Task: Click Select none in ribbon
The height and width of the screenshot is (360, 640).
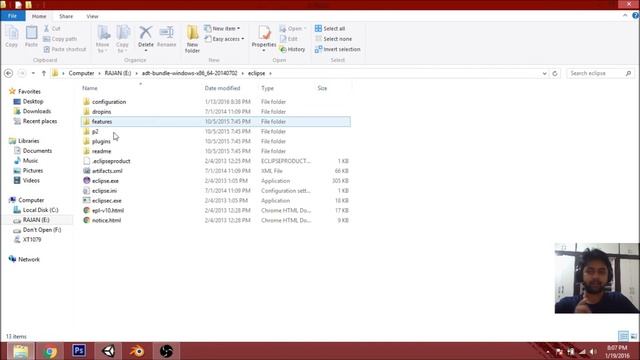Action: point(333,39)
